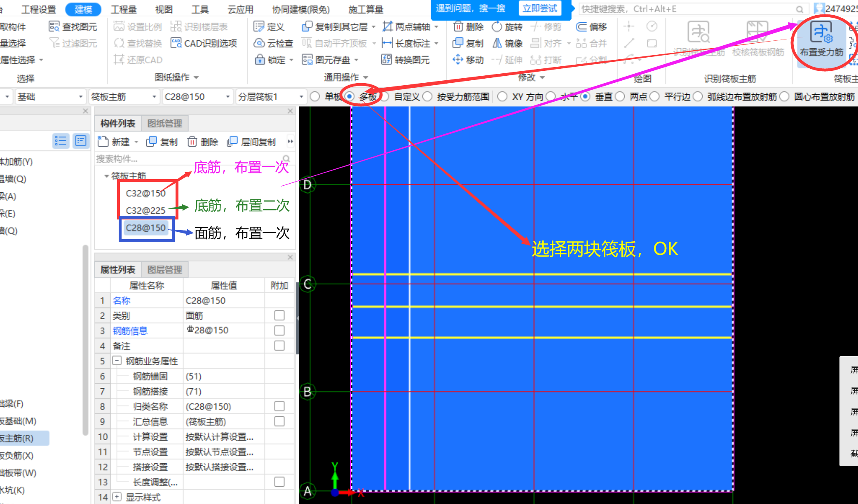Expand the 复制到其它层 dropdown arrow
The width and height of the screenshot is (858, 504).
click(x=373, y=27)
